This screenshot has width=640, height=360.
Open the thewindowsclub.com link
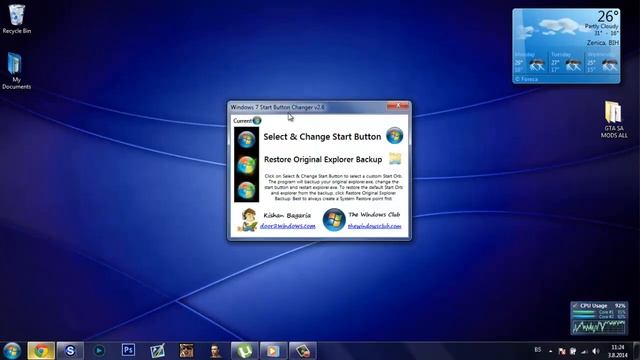[x=374, y=226]
